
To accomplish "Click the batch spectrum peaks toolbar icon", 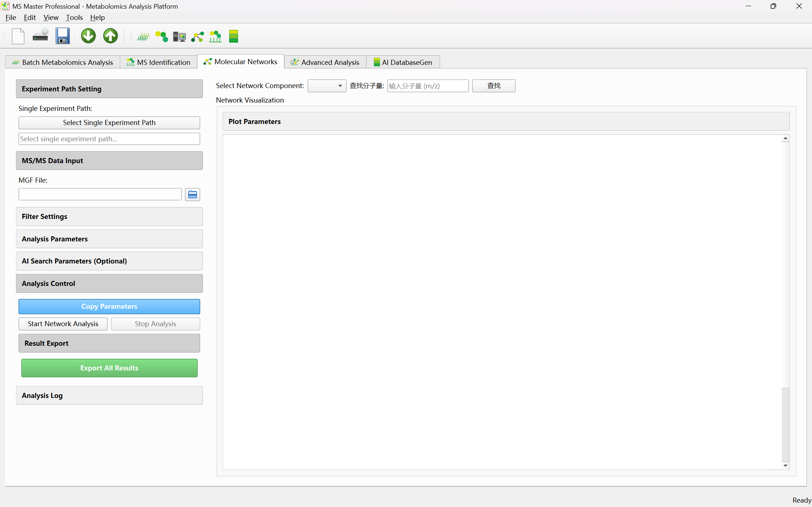I will pyautogui.click(x=144, y=36).
